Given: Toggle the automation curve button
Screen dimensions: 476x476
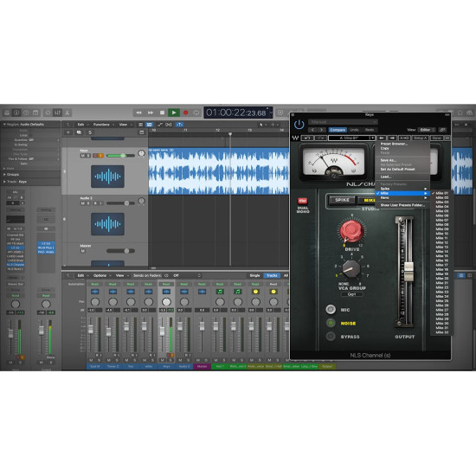Looking at the screenshot, I should 160,125.
